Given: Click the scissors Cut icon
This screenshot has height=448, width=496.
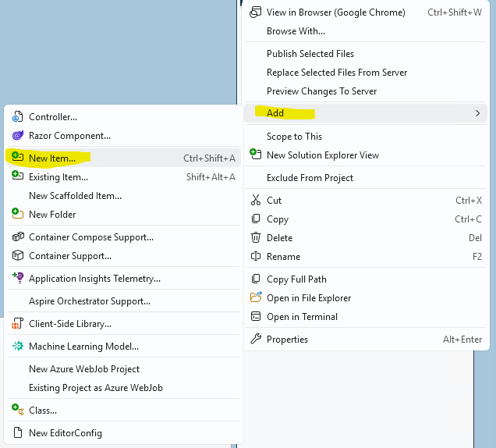Looking at the screenshot, I should [255, 201].
